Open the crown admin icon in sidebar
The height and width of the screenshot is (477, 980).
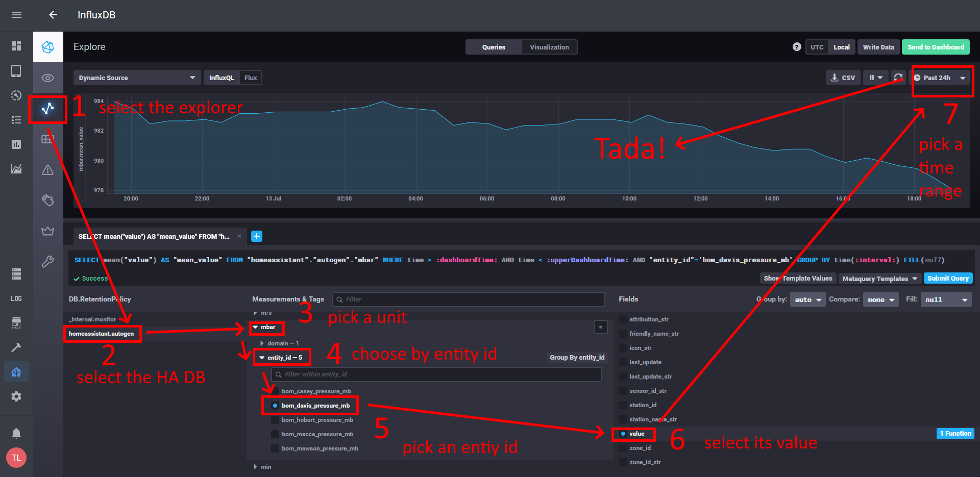pyautogui.click(x=48, y=231)
